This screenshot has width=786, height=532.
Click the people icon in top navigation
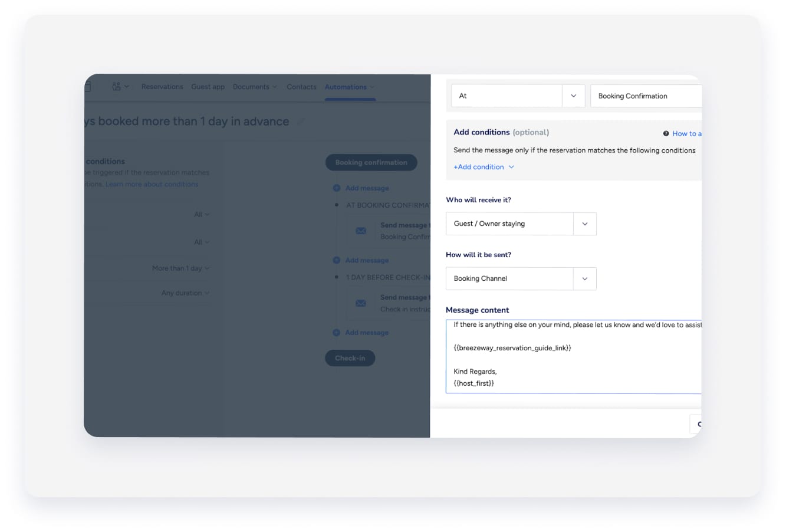[x=117, y=86]
